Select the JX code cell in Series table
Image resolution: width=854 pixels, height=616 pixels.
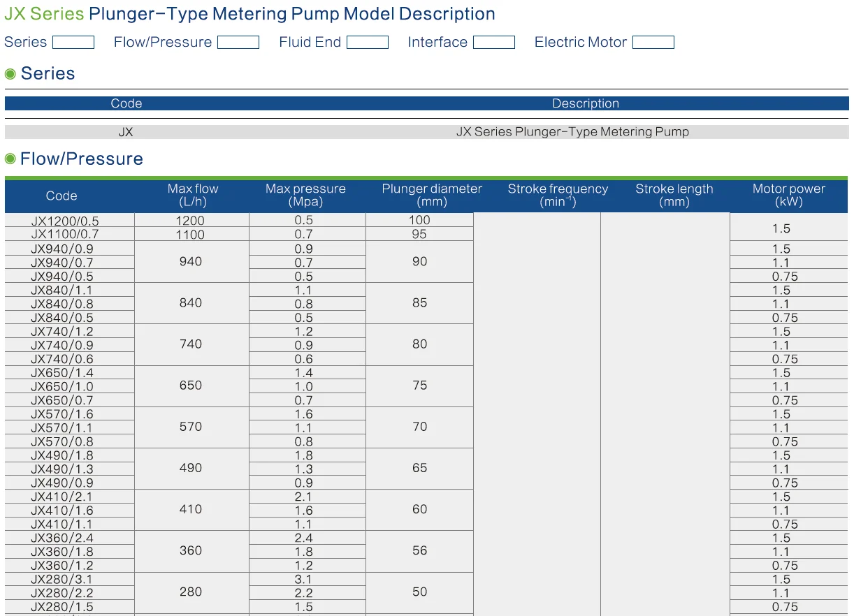pos(126,132)
